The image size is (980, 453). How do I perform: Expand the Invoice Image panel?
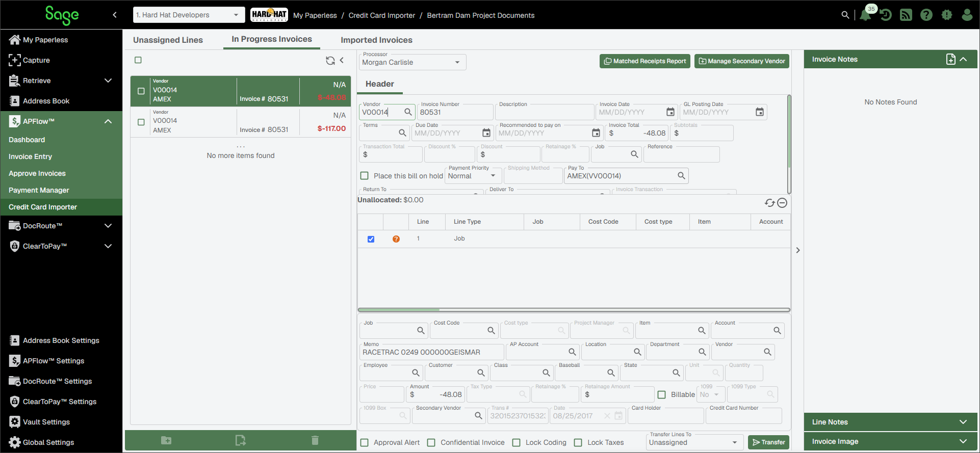(963, 441)
